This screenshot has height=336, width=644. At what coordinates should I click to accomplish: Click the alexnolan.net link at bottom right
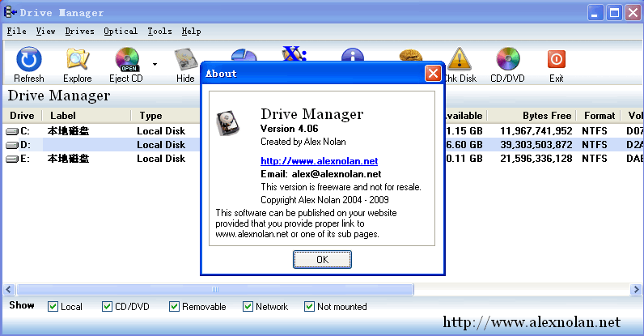[532, 322]
